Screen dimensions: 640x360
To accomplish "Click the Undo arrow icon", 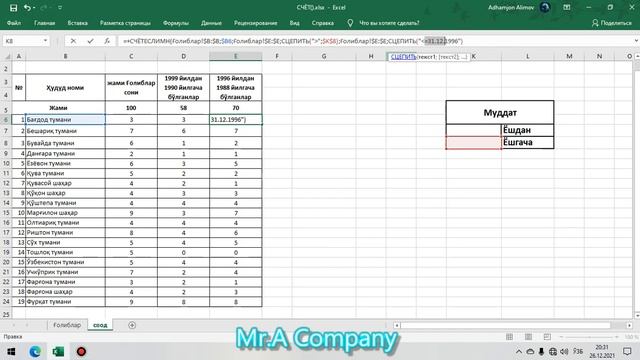I will pyautogui.click(x=27, y=8).
